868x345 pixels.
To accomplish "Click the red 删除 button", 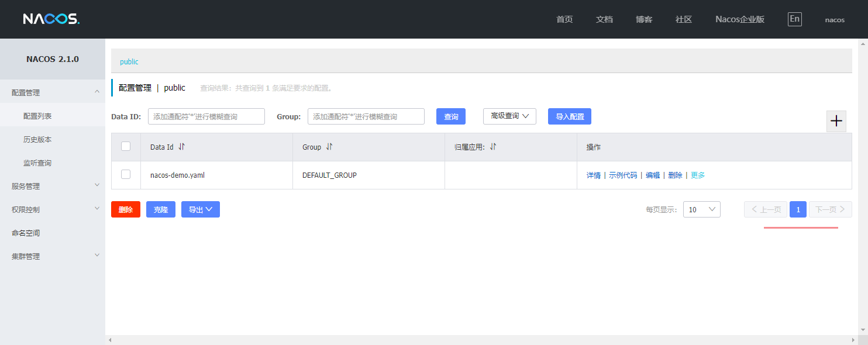I will pyautogui.click(x=126, y=209).
